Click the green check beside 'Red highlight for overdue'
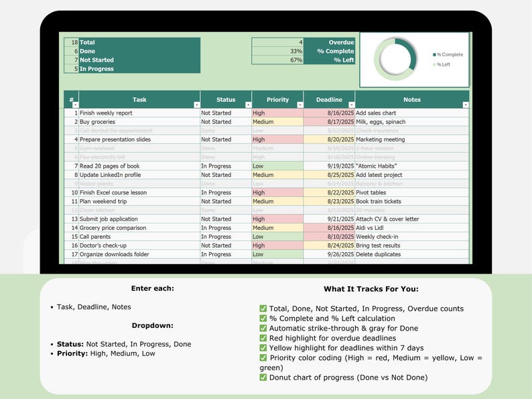Screen dimensions: 532x399 pos(263,338)
